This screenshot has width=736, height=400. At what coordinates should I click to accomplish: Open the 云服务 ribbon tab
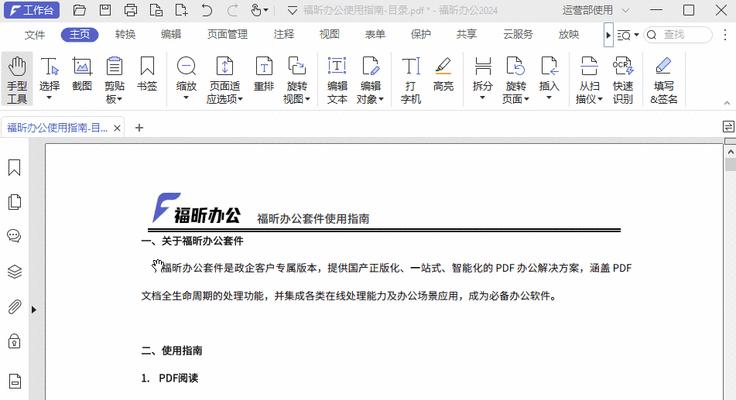point(518,34)
